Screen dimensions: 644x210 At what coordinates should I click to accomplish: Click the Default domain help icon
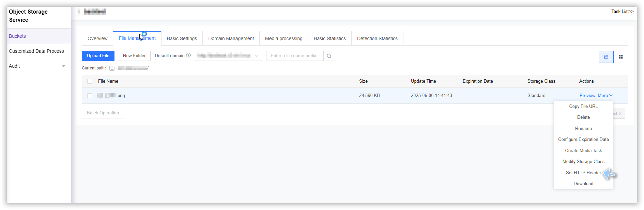188,55
